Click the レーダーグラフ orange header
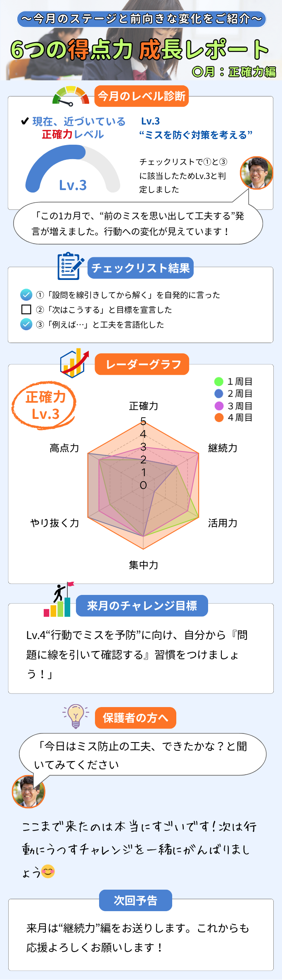 pos(142,364)
